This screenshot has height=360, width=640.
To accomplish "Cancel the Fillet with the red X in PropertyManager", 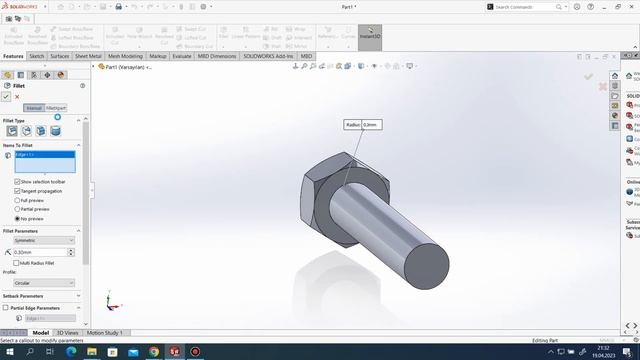I will coord(17,97).
